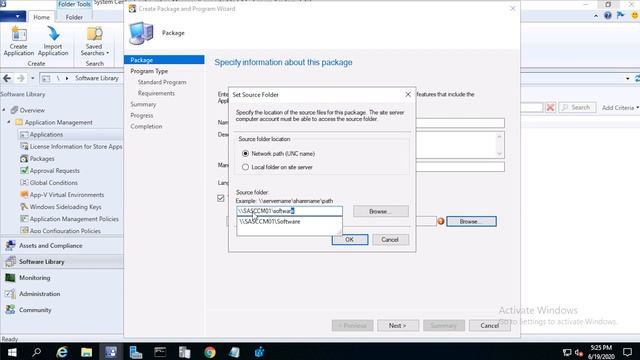Open File Explorer from taskbar
The height and width of the screenshot is (360, 640).
tap(86, 352)
